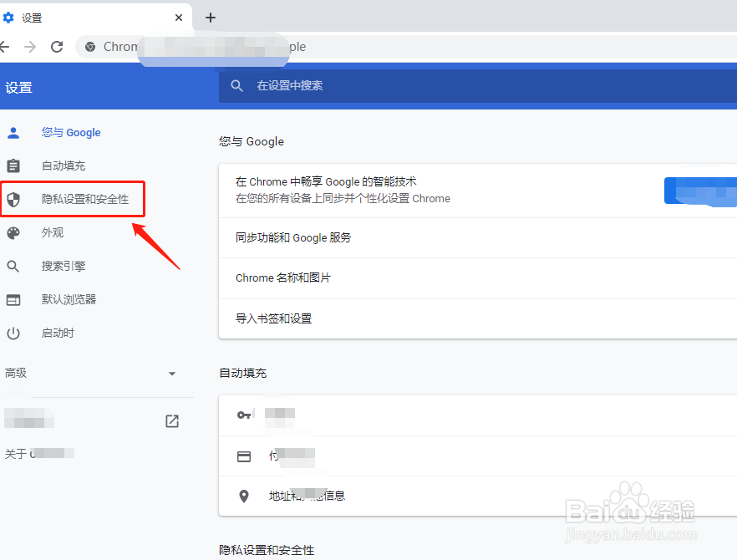Click the Chrome site info icon in address bar
Image resolution: width=737 pixels, height=560 pixels.
click(x=89, y=47)
